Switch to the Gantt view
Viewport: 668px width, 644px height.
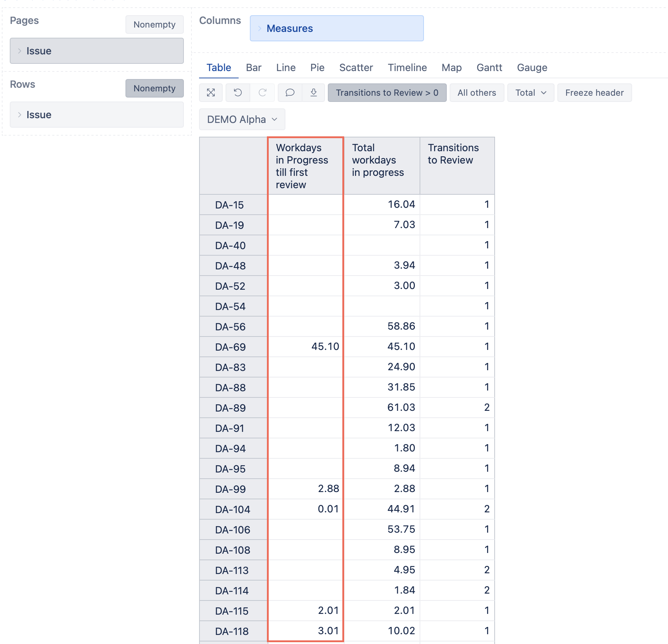click(x=489, y=67)
